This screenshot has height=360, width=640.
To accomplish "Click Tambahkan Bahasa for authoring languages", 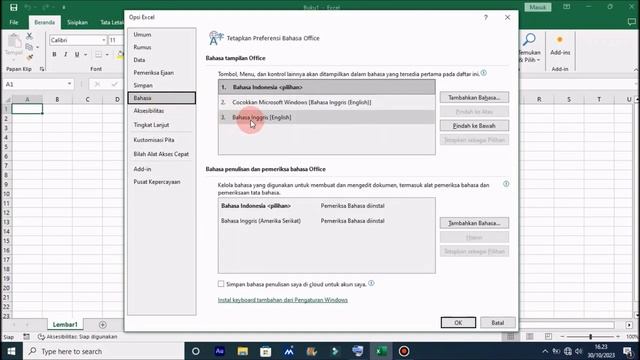I will (474, 223).
